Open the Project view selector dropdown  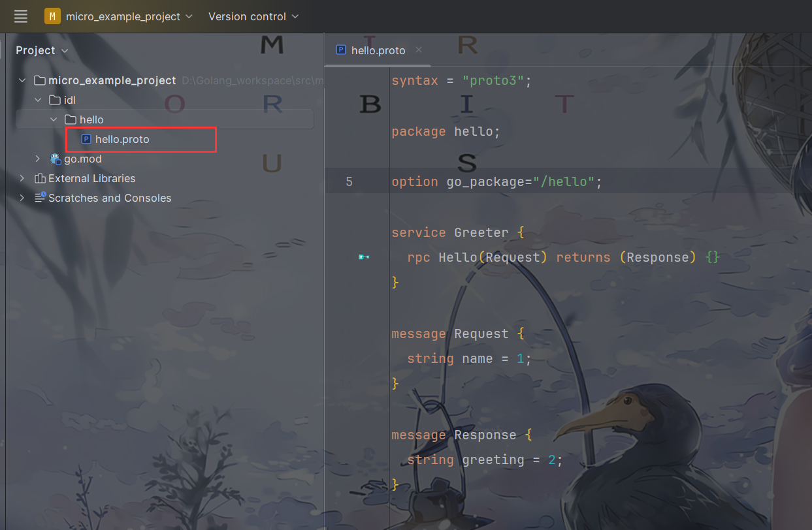[x=42, y=50]
